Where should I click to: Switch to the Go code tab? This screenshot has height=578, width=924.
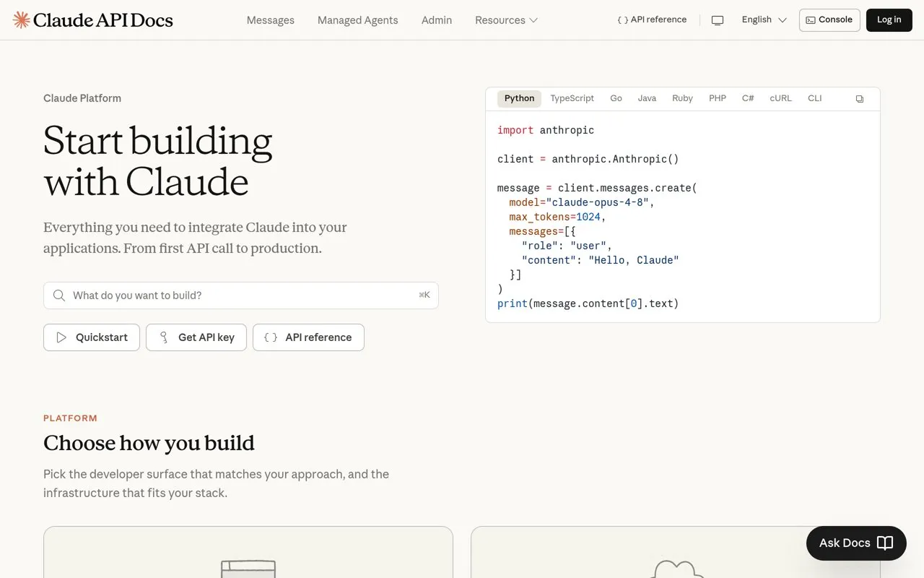[x=616, y=98]
